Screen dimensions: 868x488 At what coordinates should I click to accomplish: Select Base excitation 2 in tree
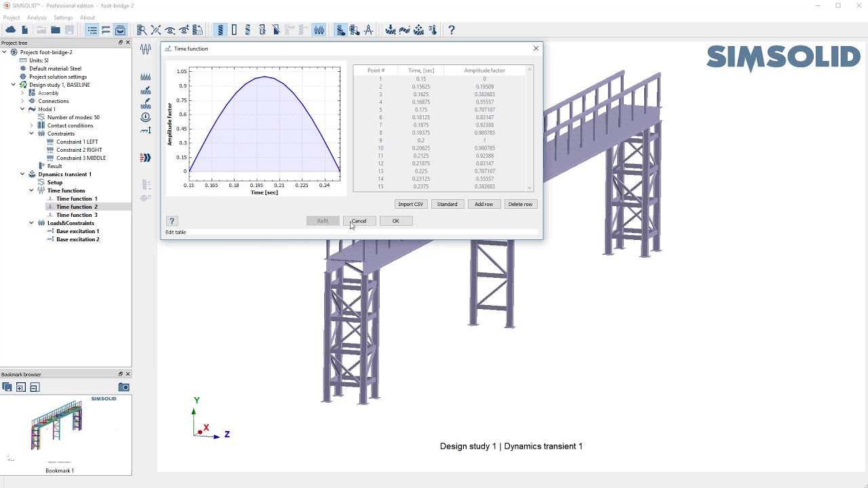77,239
